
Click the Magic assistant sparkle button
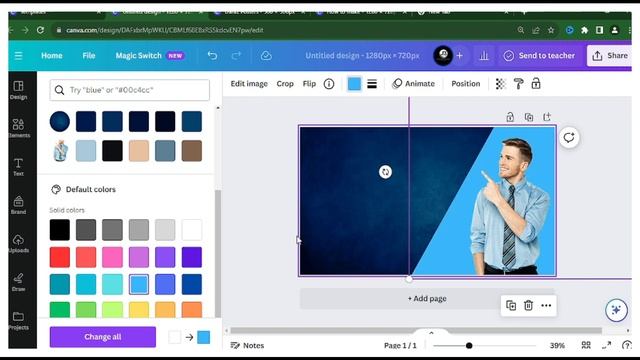tap(616, 310)
